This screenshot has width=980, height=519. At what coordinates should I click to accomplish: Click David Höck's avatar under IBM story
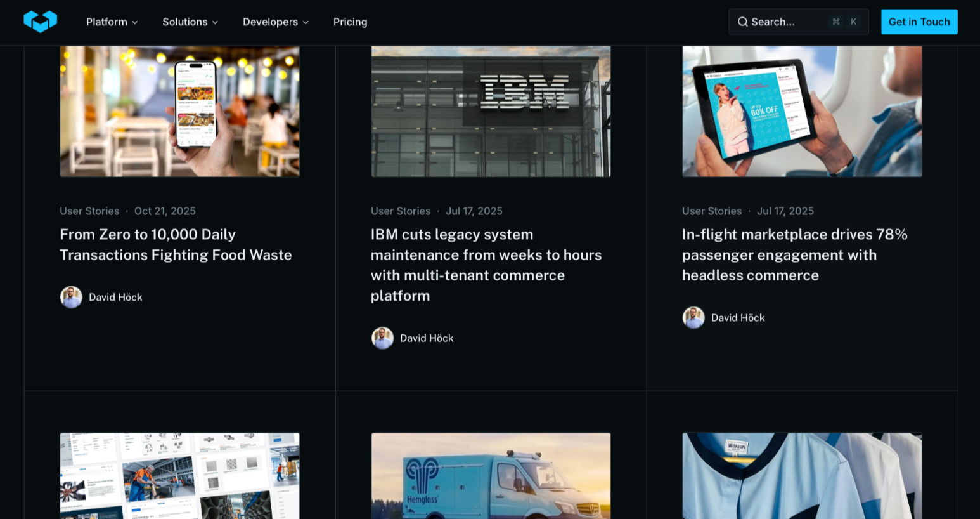382,338
